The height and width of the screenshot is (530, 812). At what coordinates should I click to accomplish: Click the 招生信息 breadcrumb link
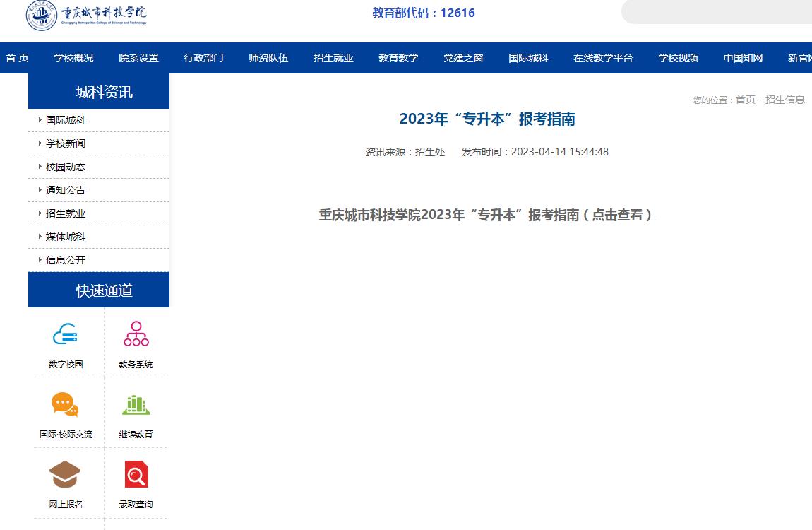point(785,100)
